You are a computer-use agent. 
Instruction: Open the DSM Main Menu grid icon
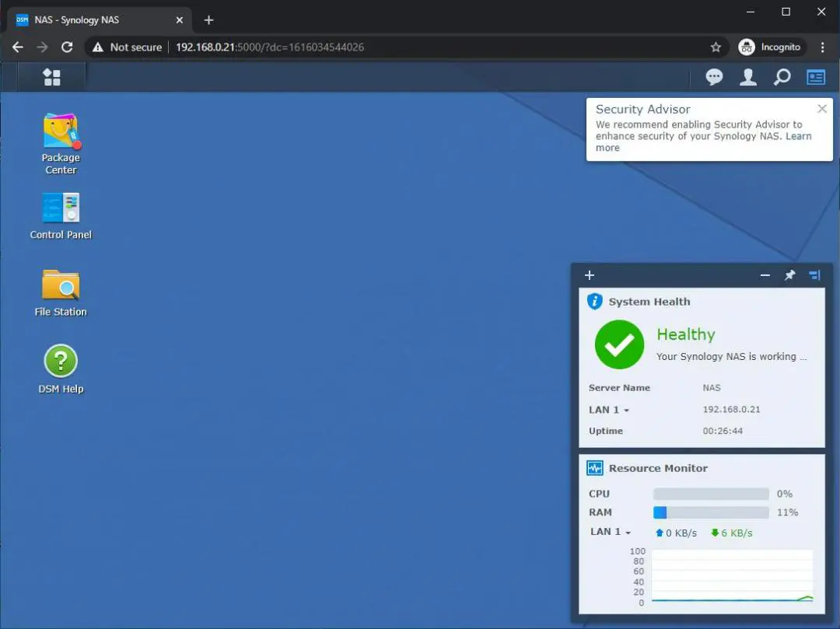pyautogui.click(x=51, y=77)
